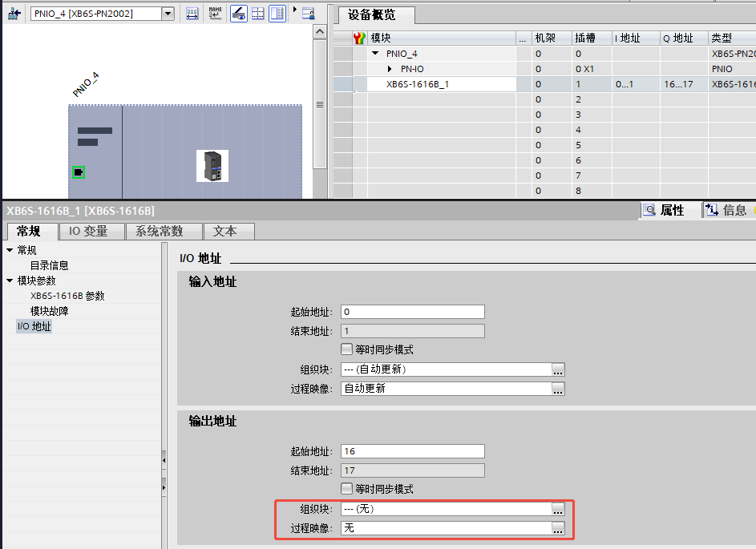The height and width of the screenshot is (549, 756).
Task: Collapse the PNIO_4 row in device overview
Action: [x=375, y=54]
